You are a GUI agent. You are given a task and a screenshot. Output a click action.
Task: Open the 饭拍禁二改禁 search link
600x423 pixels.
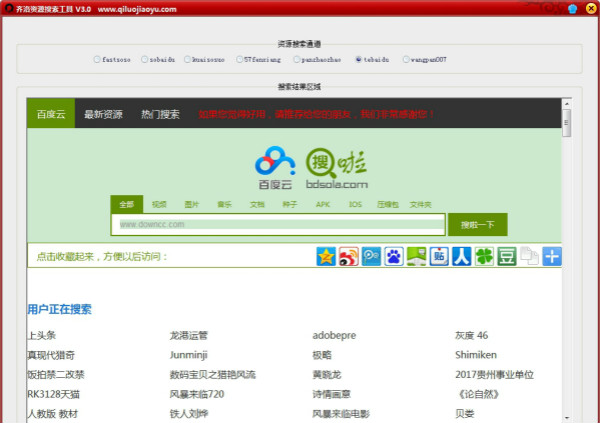tap(56, 374)
